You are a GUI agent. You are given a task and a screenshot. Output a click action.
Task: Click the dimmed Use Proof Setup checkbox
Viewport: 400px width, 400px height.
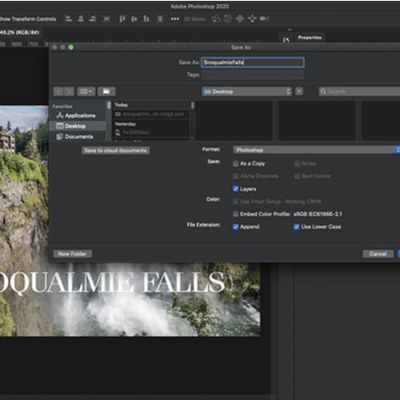(x=235, y=202)
